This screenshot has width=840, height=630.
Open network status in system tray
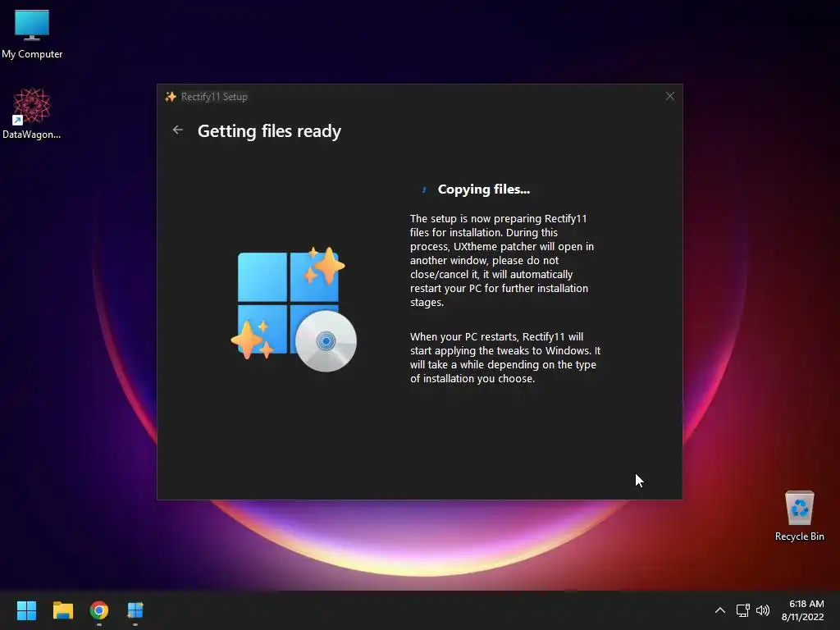click(742, 610)
